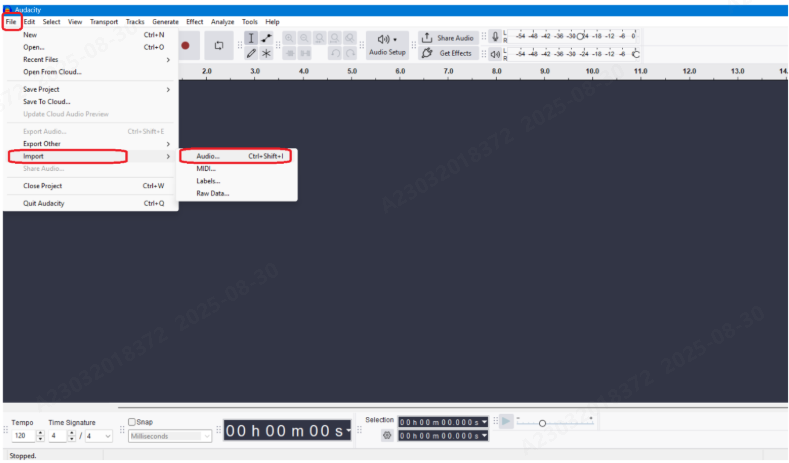Screen dimensions: 789x463
Task: Open the Select menu
Action: click(x=51, y=22)
